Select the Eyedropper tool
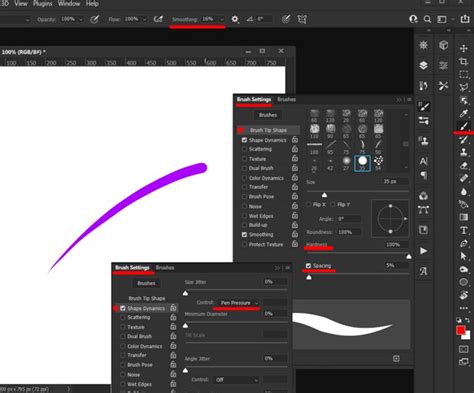The image size is (474, 393). pos(463,113)
